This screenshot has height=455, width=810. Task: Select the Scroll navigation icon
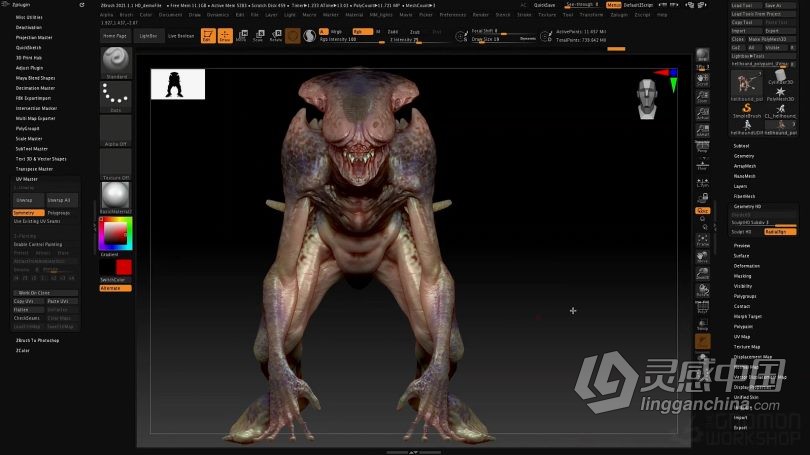click(x=703, y=80)
